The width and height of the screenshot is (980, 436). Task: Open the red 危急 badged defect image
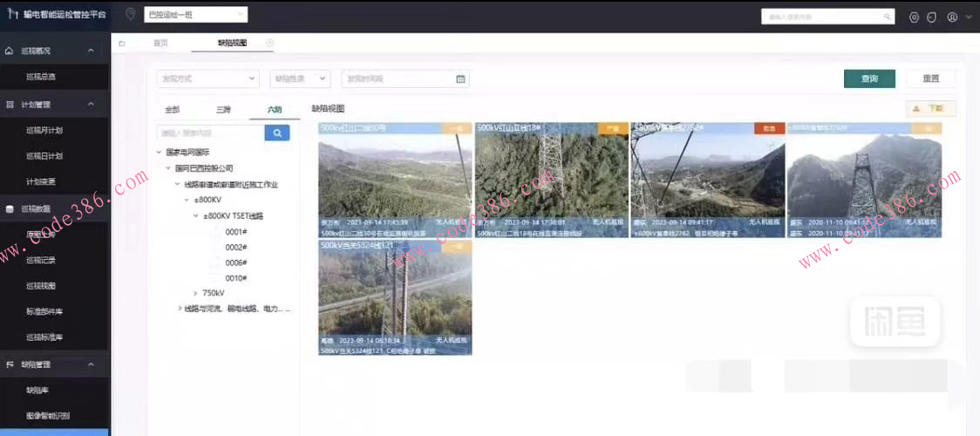(x=707, y=180)
